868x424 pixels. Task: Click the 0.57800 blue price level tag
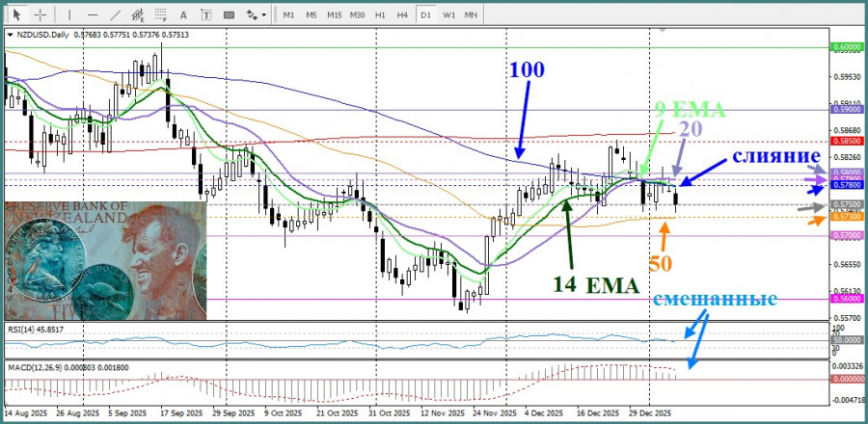pos(847,185)
